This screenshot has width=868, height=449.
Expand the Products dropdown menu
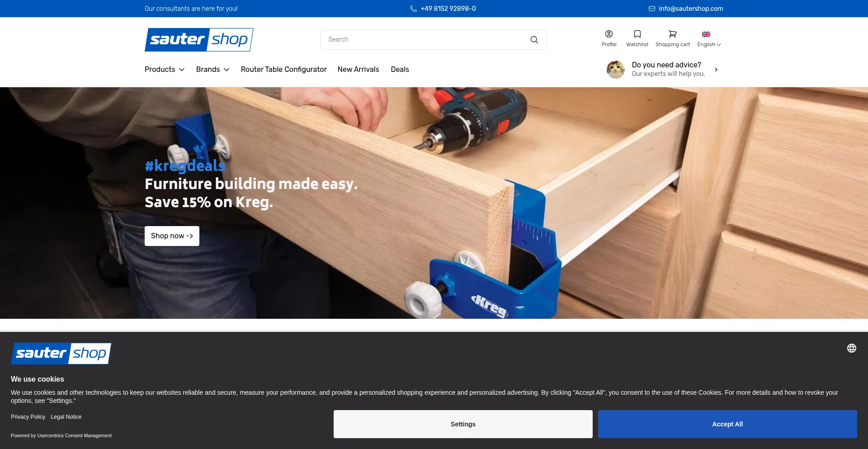(x=165, y=70)
